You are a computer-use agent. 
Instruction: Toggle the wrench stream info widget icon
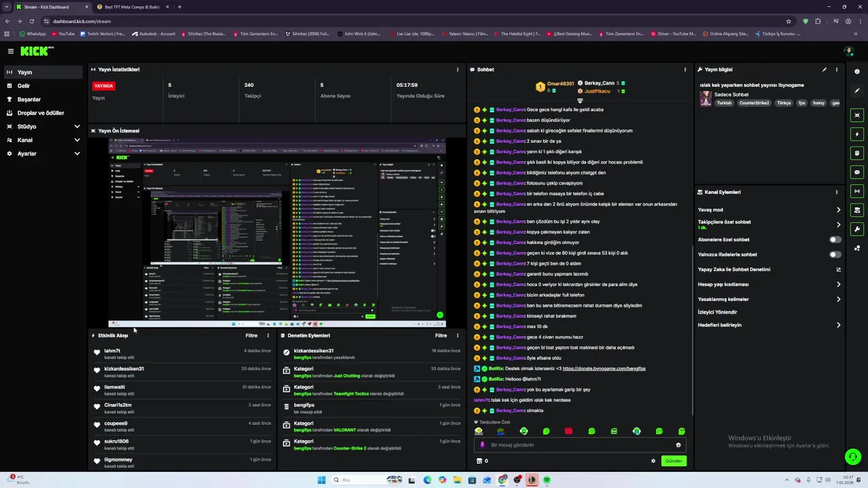point(857,229)
